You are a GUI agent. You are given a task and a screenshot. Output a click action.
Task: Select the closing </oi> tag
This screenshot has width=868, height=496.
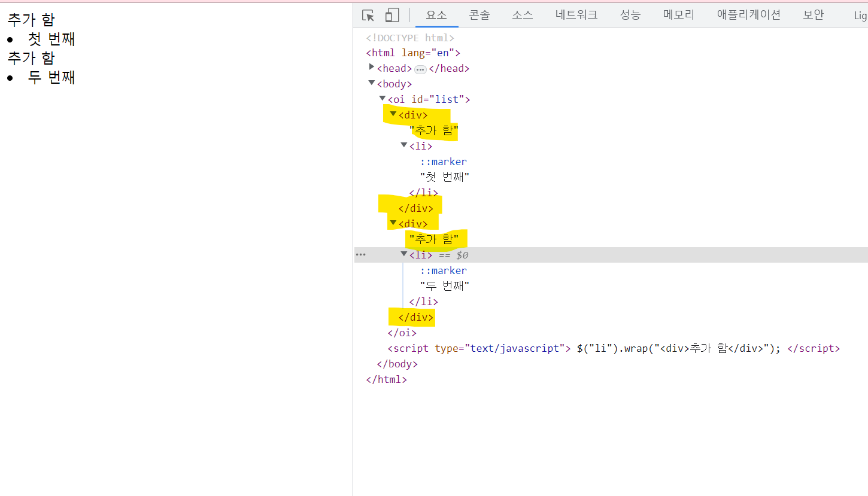click(402, 333)
